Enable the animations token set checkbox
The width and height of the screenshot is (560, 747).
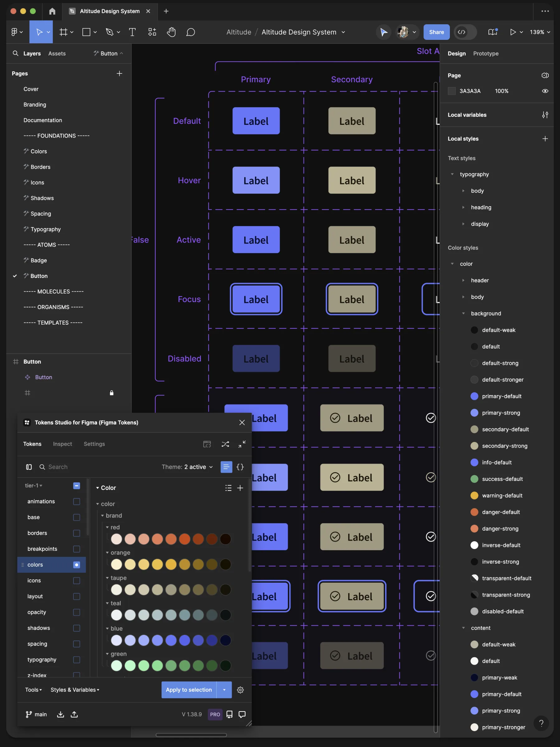coord(77,501)
